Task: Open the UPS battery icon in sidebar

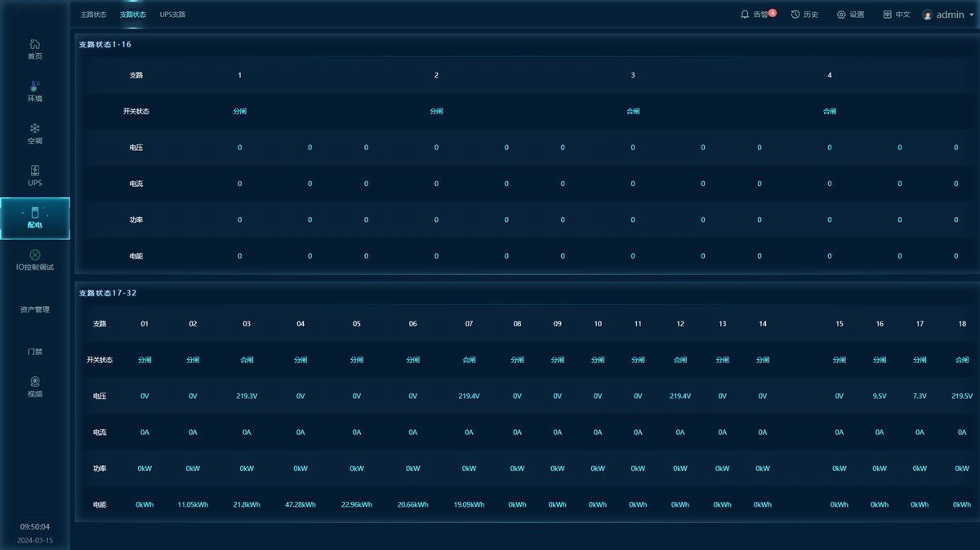Action: pyautogui.click(x=34, y=171)
